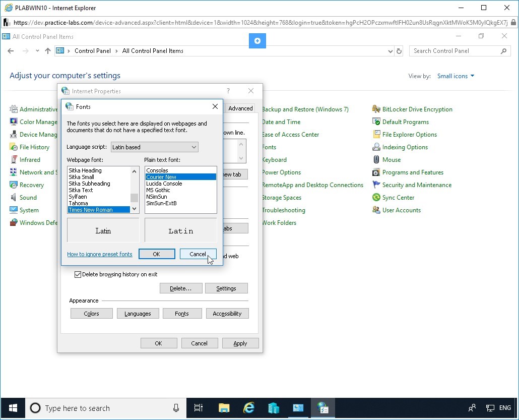This screenshot has height=420, width=519.
Task: Select Tahoma in Webpage font list
Action: pyautogui.click(x=99, y=203)
